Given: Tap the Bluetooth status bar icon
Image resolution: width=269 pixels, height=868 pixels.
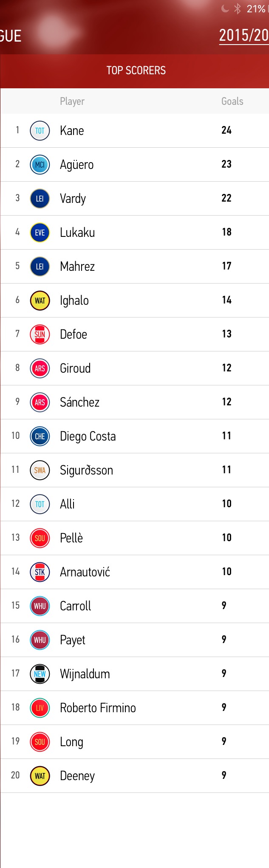Looking at the screenshot, I should [x=238, y=8].
